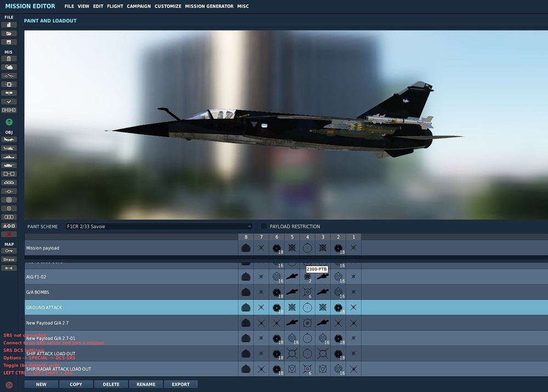Select the two-linked-squares object tool

click(x=9, y=174)
